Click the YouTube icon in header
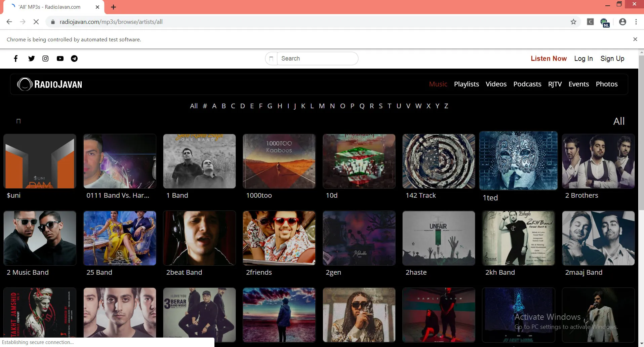This screenshot has width=644, height=347. [60, 59]
